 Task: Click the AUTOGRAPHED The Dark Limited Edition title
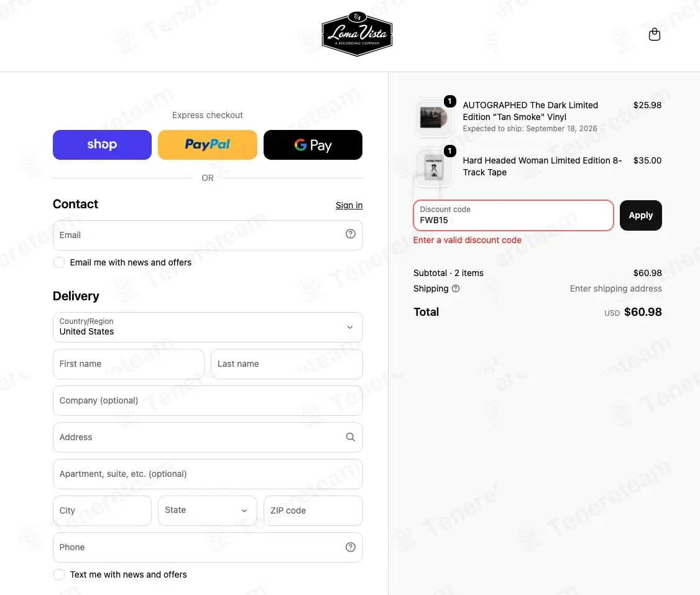530,111
